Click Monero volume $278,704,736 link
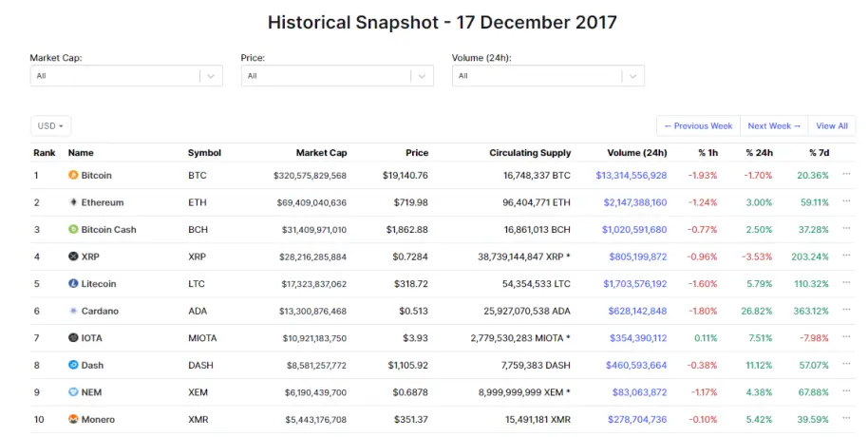The height and width of the screenshot is (437, 868). click(x=637, y=419)
